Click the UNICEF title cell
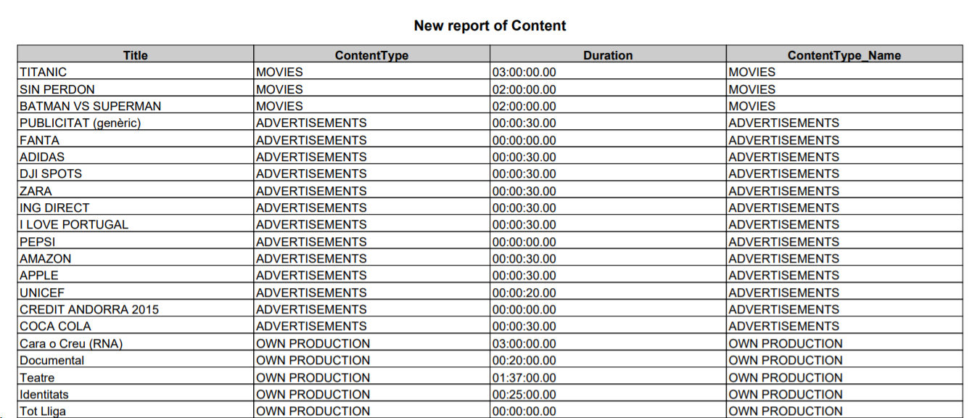This screenshot has height=418, width=980. pyautogui.click(x=42, y=292)
